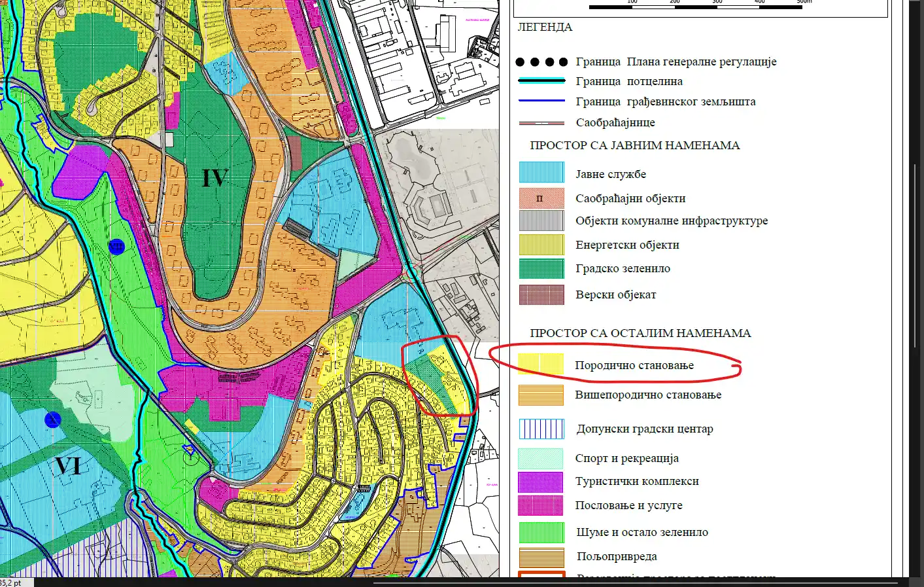924x587 pixels.
Task: Click the magenta Пословање и услуге swatch
Action: [541, 505]
